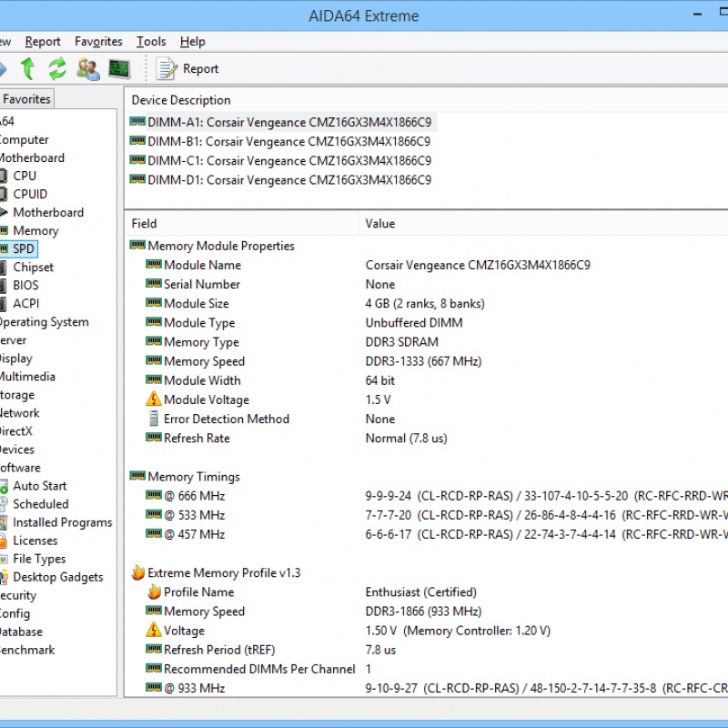
Task: Click the Error Detection Method server icon
Action: tap(154, 419)
